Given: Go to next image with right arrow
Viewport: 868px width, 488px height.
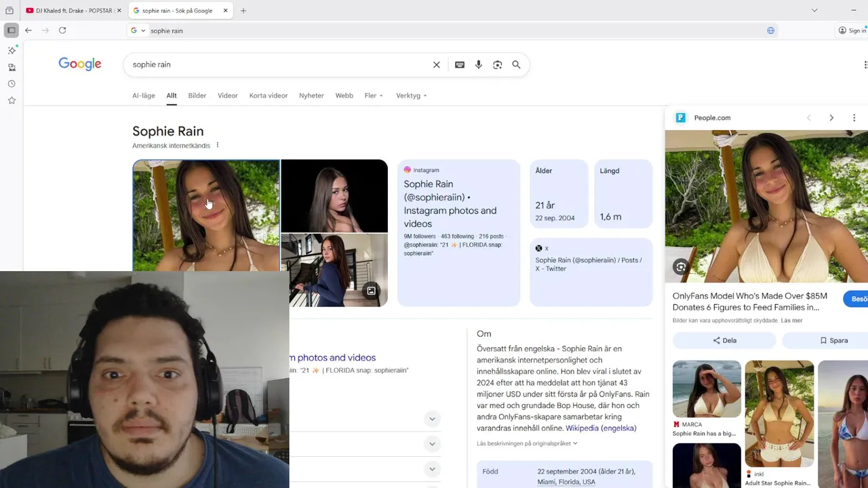Looking at the screenshot, I should point(831,118).
